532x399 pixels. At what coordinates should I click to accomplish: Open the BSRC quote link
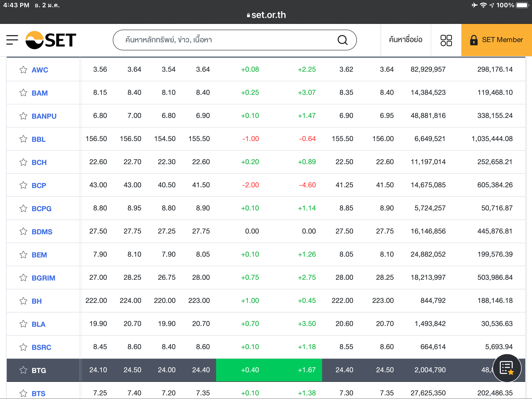pyautogui.click(x=42, y=347)
